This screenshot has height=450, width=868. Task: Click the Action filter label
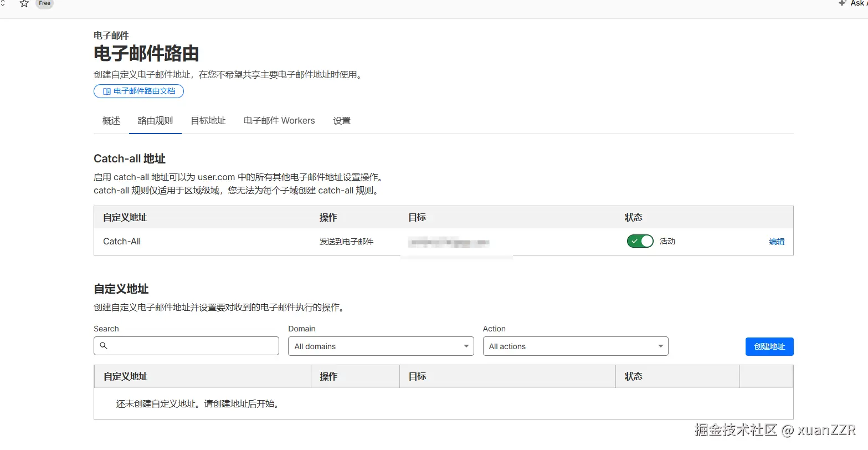[494, 329]
